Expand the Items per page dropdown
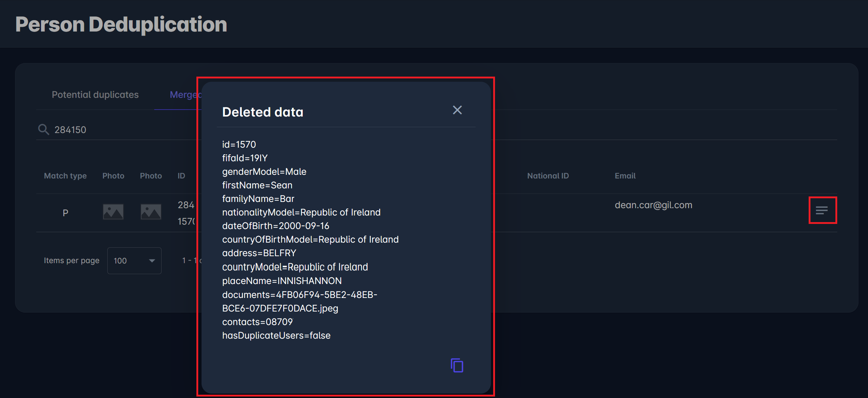Viewport: 868px width, 398px height. (x=134, y=261)
